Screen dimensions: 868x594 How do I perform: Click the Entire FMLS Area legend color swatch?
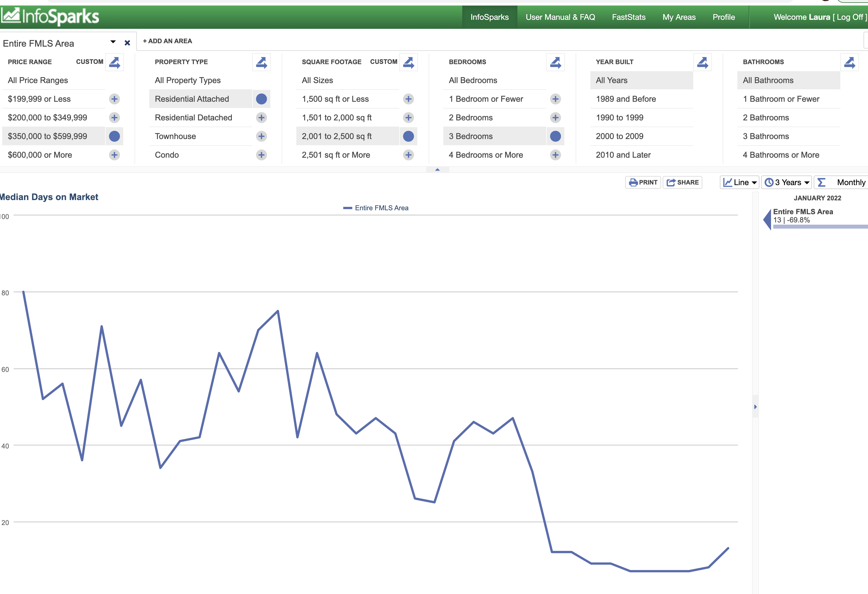click(x=347, y=208)
